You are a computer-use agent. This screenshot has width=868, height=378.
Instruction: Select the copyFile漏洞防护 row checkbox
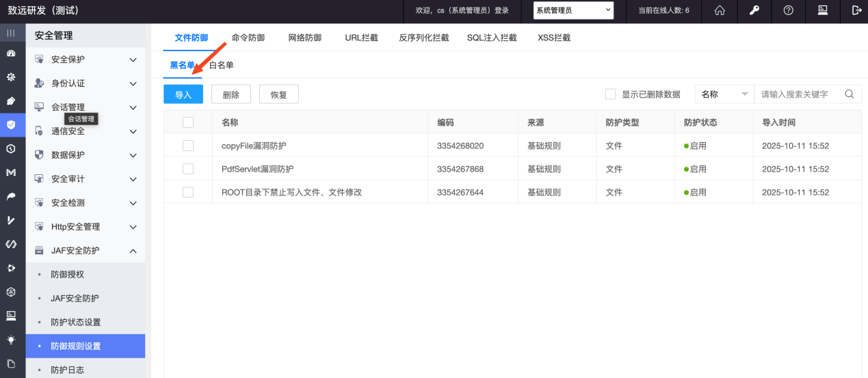188,146
